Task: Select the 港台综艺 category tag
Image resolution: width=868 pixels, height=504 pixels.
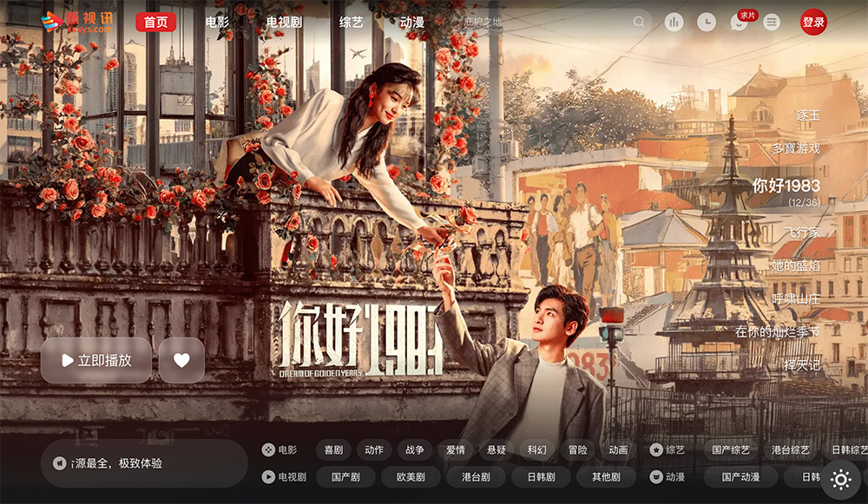Action: [x=790, y=450]
